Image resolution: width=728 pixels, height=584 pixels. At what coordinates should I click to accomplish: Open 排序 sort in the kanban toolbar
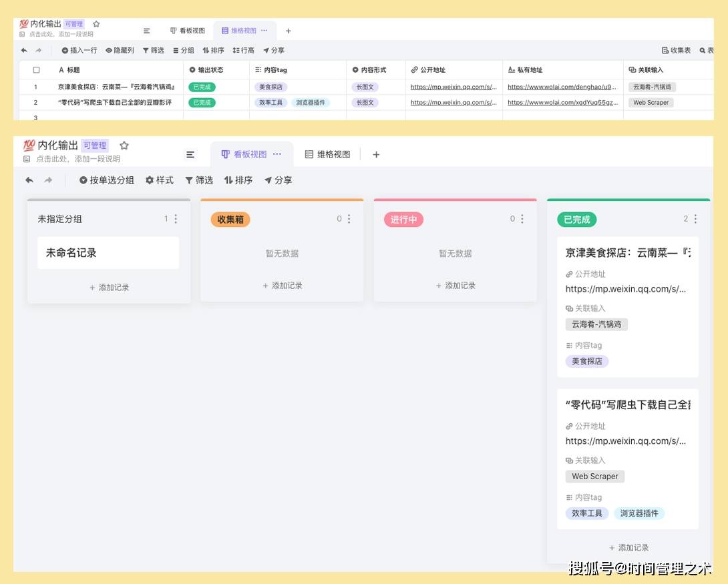(x=238, y=180)
